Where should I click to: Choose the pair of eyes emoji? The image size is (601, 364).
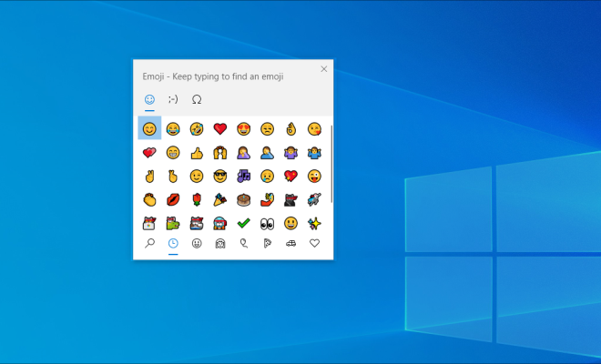267,223
